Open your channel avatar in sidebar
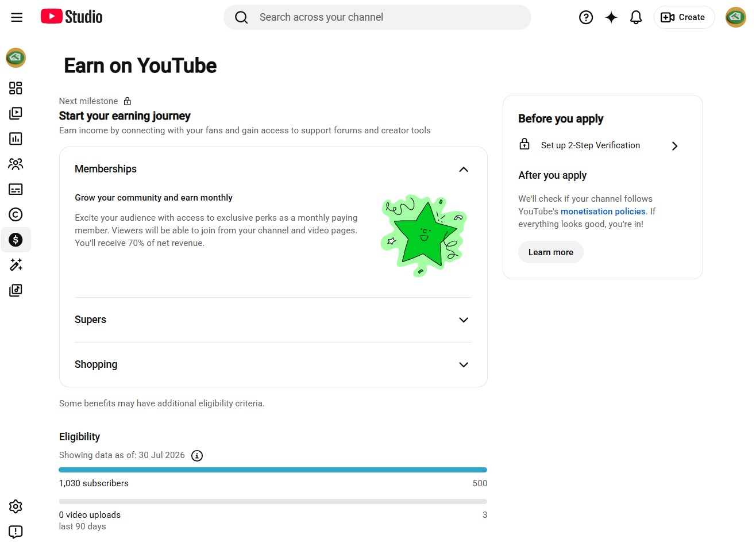 (16, 57)
